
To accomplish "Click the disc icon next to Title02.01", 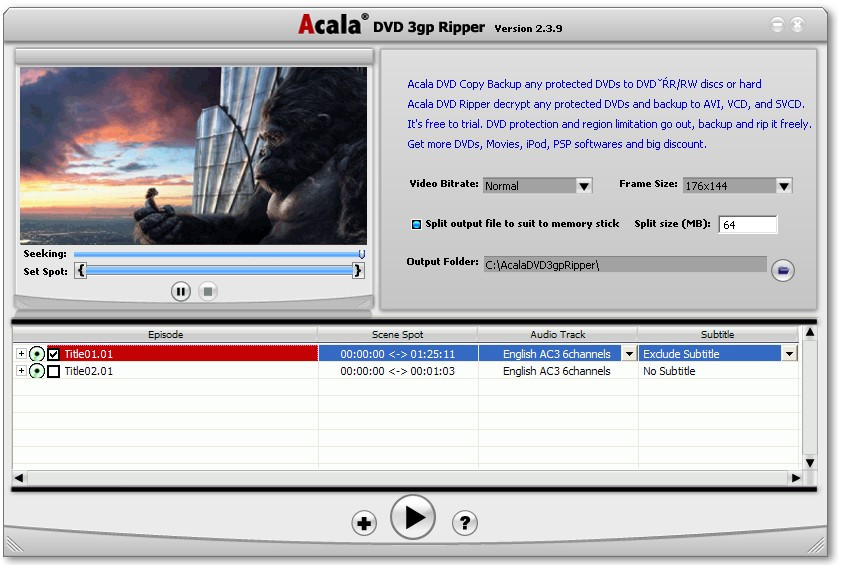I will pos(36,371).
